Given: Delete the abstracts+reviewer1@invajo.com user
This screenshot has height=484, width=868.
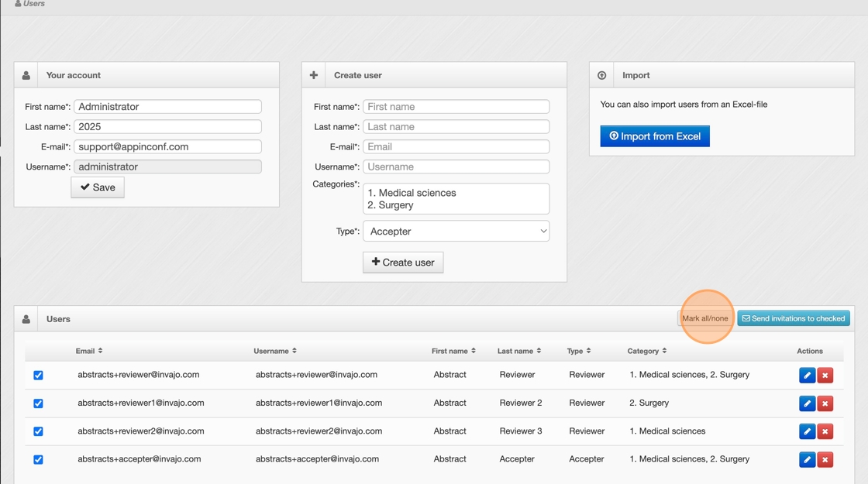Looking at the screenshot, I should pyautogui.click(x=825, y=403).
